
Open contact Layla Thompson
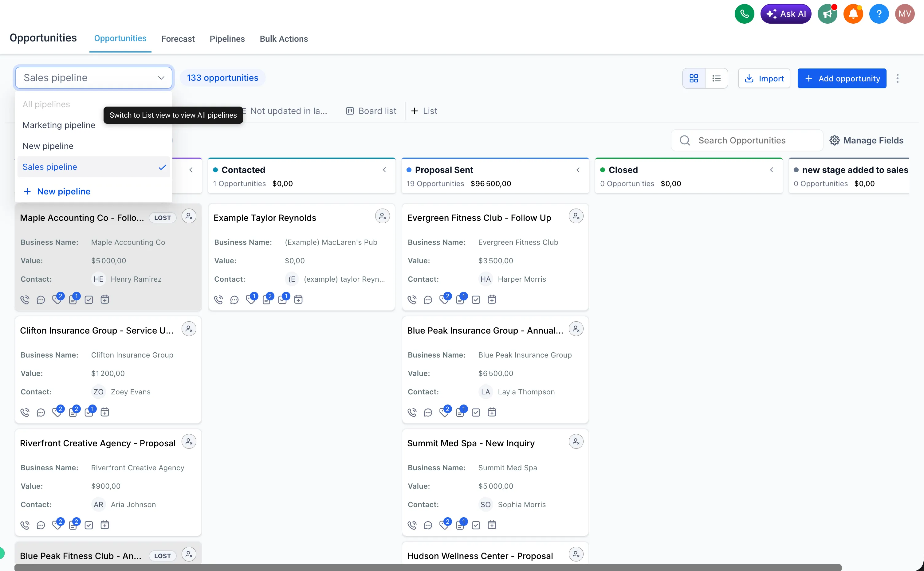coord(526,392)
